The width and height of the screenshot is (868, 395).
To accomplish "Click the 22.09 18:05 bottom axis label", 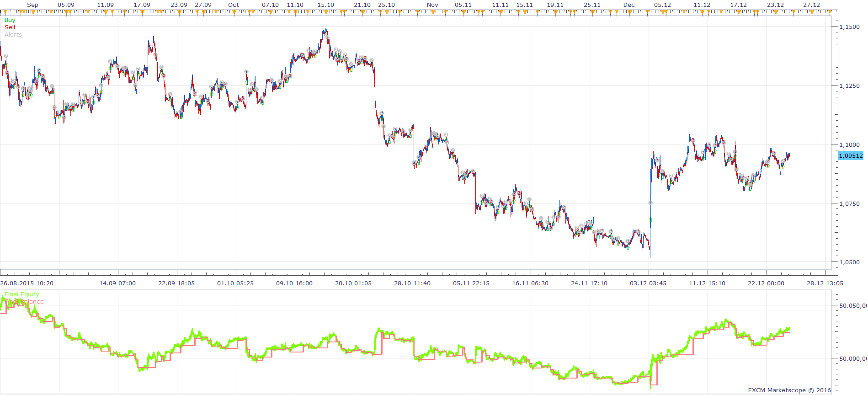I will click(176, 283).
